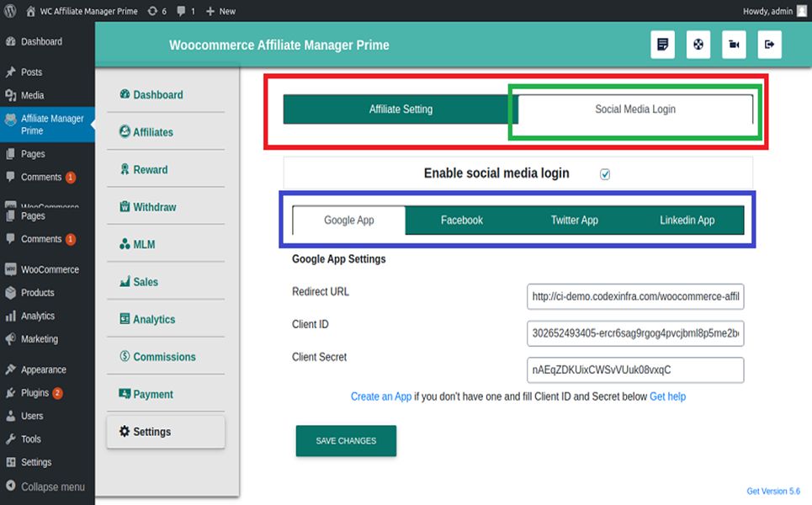The image size is (812, 505).
Task: Open Tools in sidebar
Action: tap(24, 439)
